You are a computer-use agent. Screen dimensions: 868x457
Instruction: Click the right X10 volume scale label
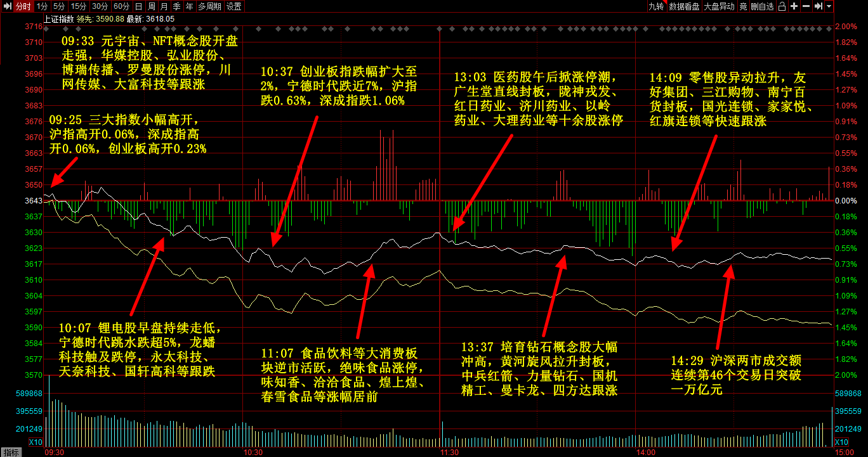841,442
